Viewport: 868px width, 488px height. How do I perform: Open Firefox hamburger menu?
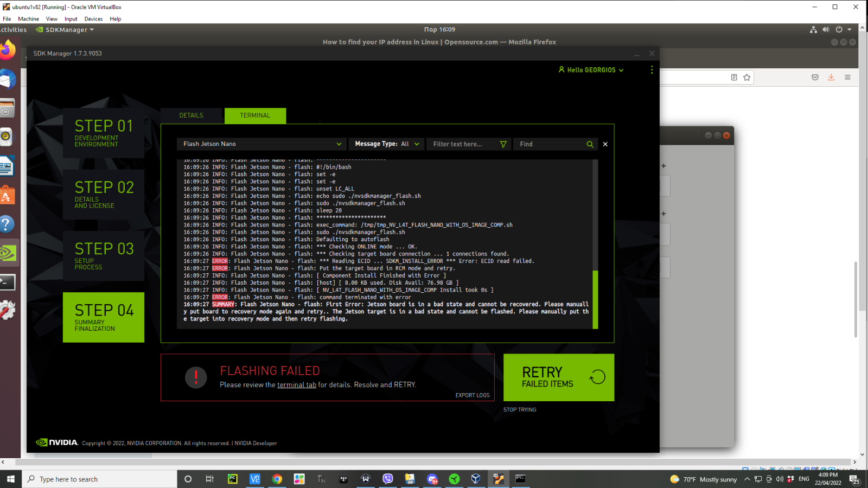coord(847,78)
